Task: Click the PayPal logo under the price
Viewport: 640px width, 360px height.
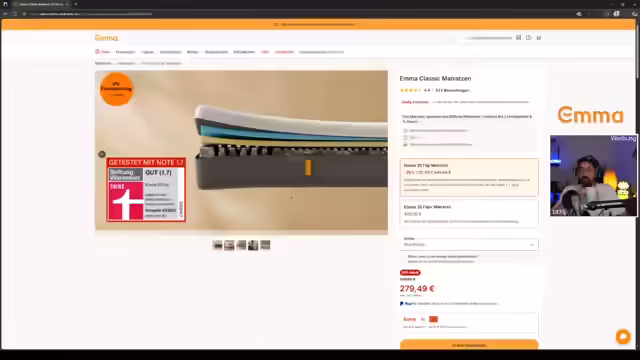Action: click(x=407, y=304)
